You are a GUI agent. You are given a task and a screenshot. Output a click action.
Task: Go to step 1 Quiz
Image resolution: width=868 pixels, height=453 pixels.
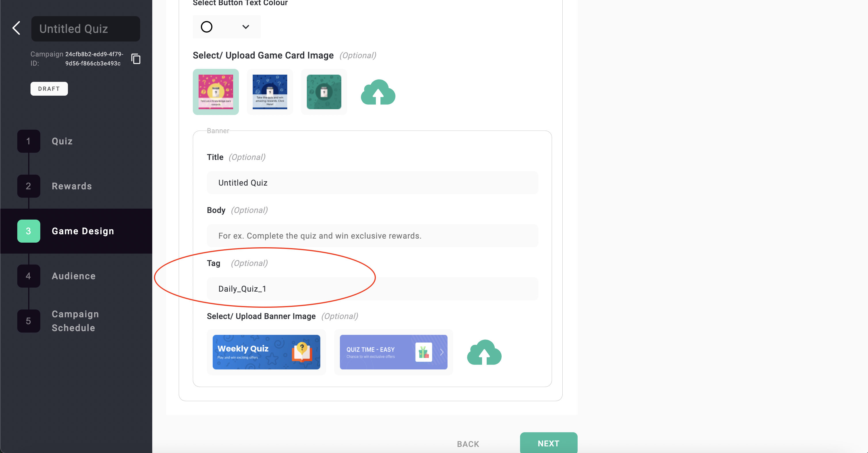(x=62, y=141)
